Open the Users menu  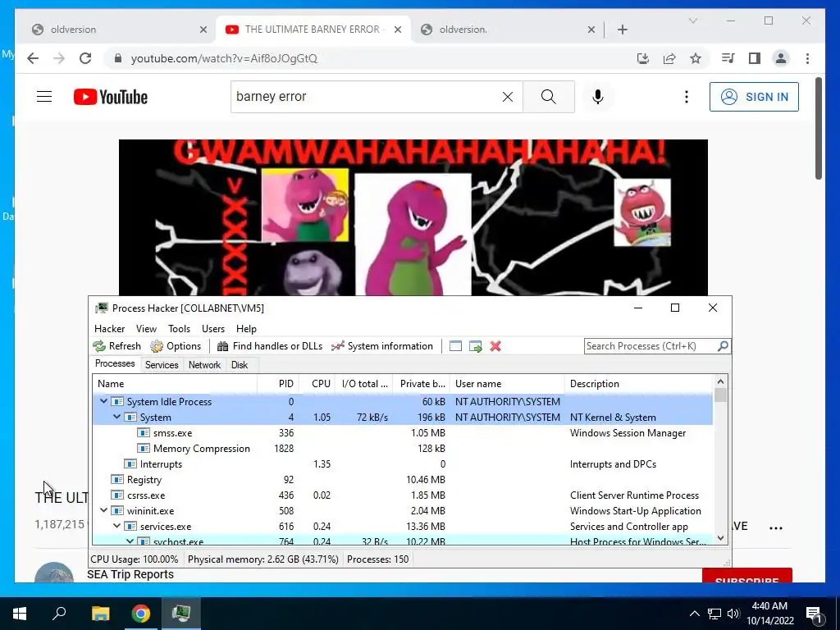pyautogui.click(x=213, y=329)
